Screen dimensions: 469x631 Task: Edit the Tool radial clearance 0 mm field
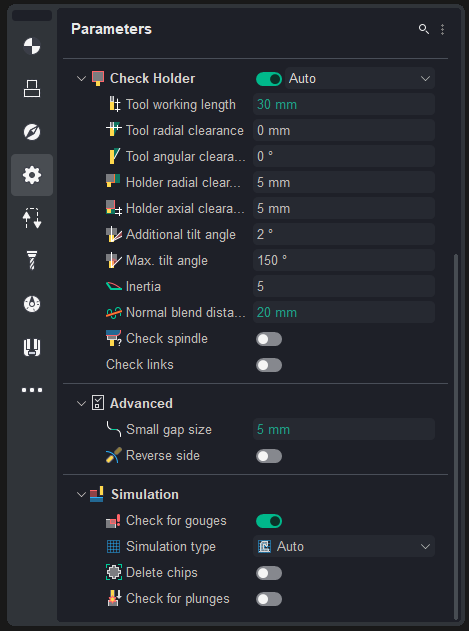pos(344,130)
